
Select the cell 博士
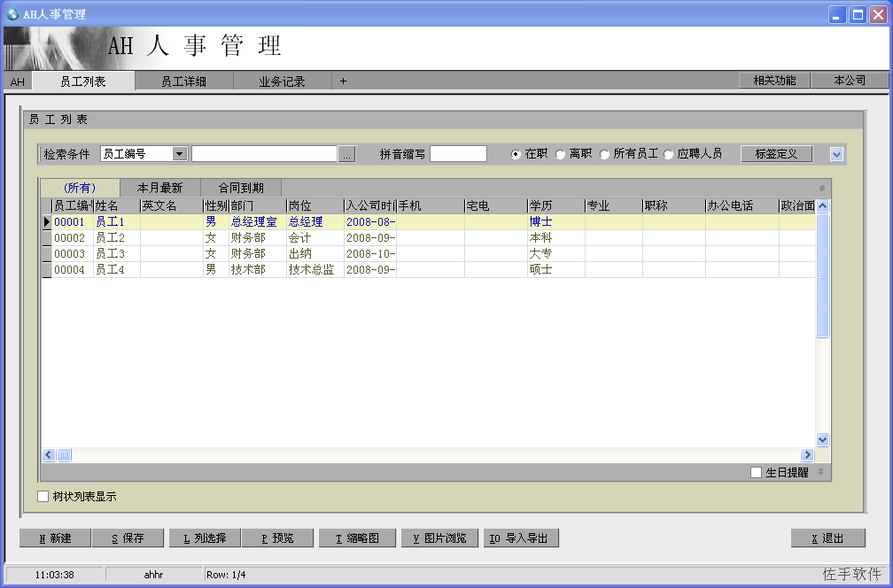click(556, 222)
